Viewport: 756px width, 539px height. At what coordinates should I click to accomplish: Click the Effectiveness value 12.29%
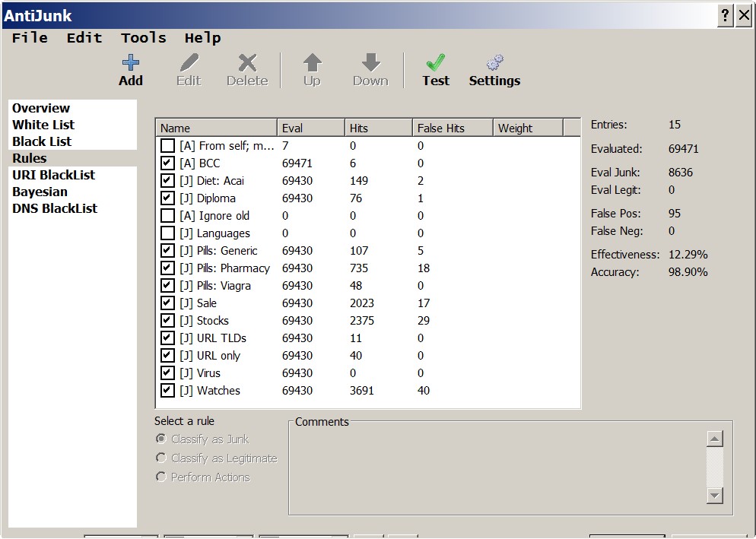coord(688,255)
